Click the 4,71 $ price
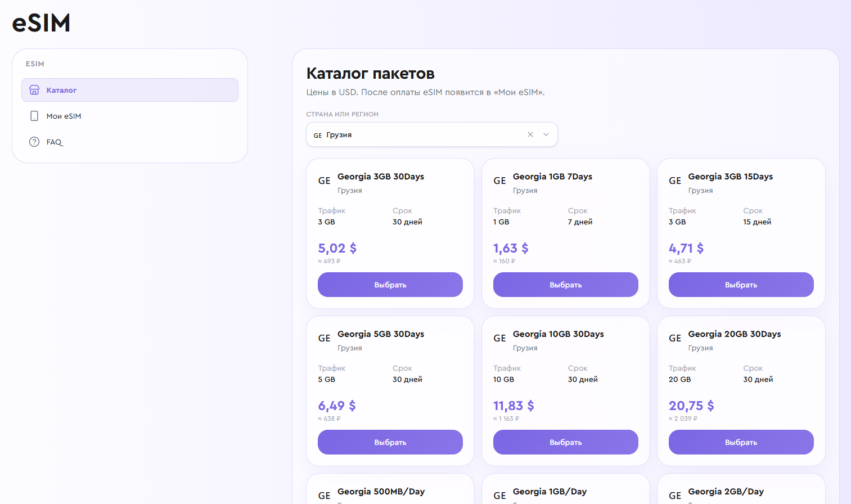851x504 pixels. click(686, 248)
